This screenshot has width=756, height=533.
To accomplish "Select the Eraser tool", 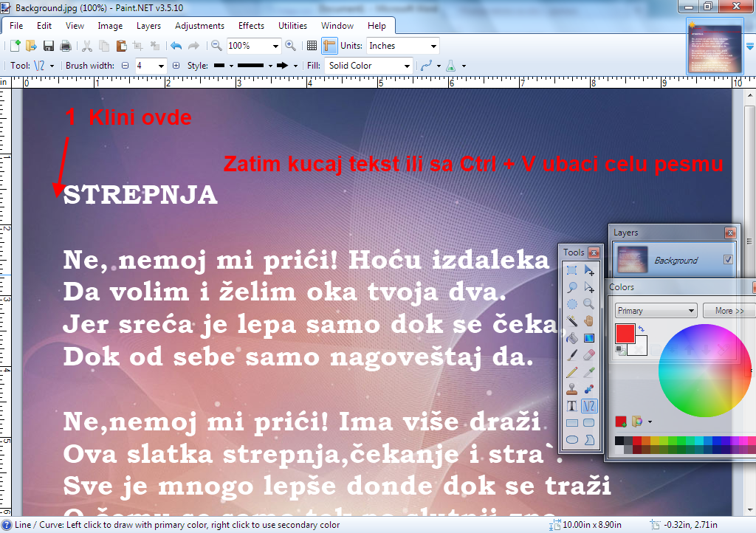I will [x=588, y=355].
